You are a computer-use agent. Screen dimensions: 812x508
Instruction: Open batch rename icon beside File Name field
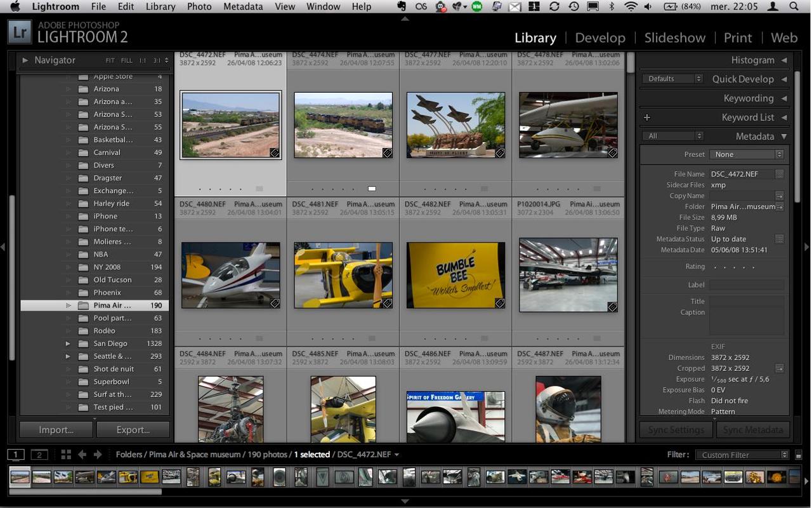tap(780, 174)
